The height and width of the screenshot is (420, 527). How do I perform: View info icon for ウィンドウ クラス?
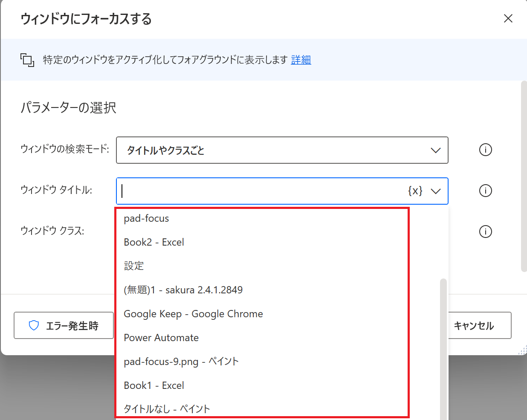point(485,232)
